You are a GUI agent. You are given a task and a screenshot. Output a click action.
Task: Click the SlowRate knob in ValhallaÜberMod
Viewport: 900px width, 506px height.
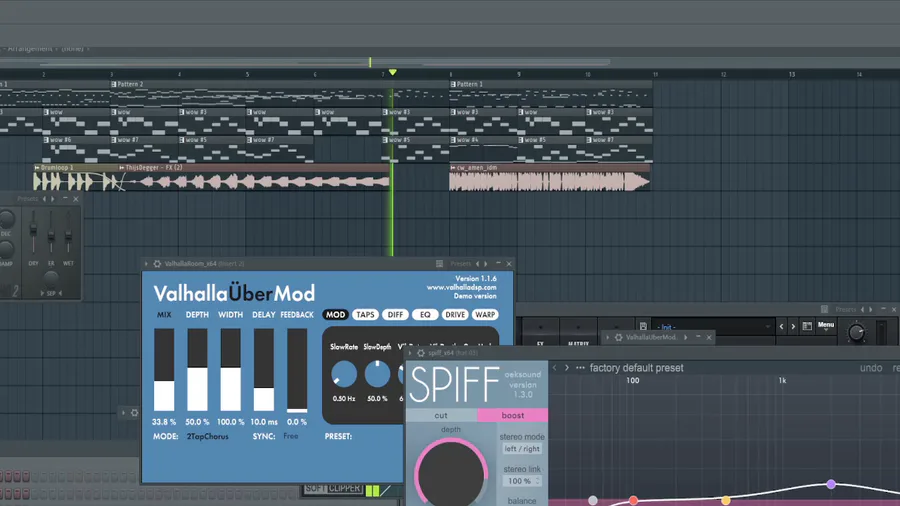344,375
